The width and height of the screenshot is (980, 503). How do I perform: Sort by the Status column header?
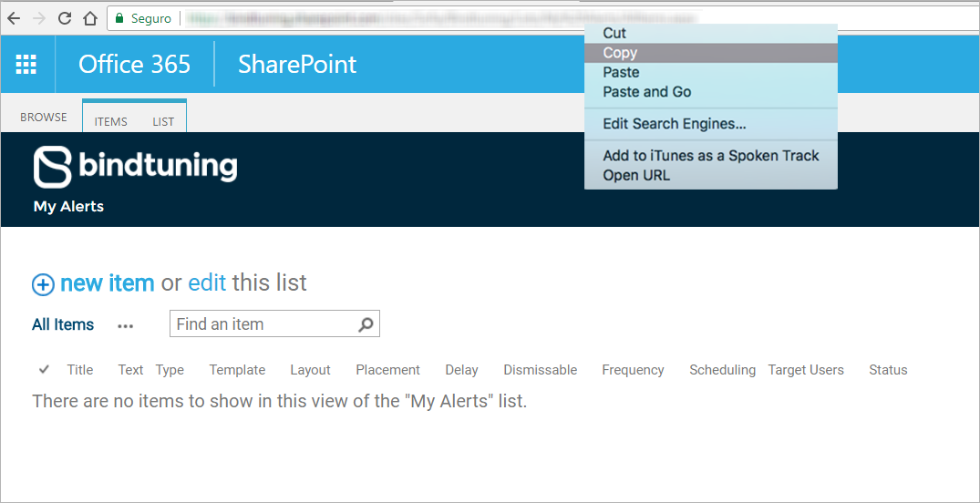[888, 370]
